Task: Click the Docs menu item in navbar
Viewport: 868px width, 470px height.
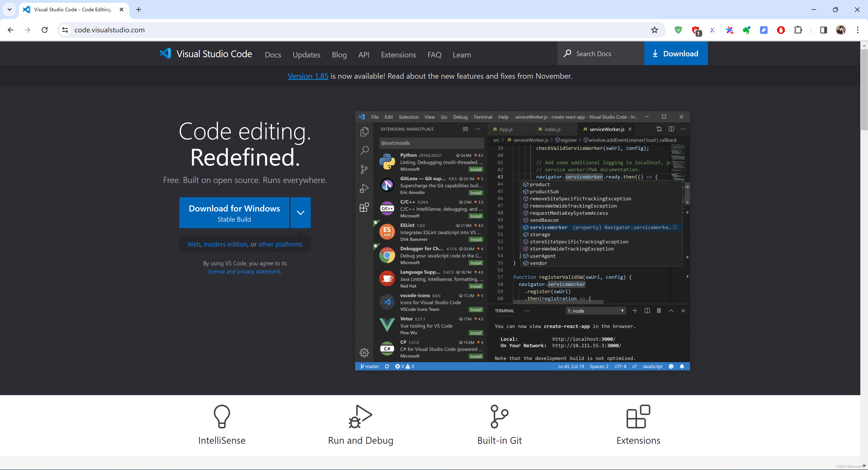Action: click(272, 55)
